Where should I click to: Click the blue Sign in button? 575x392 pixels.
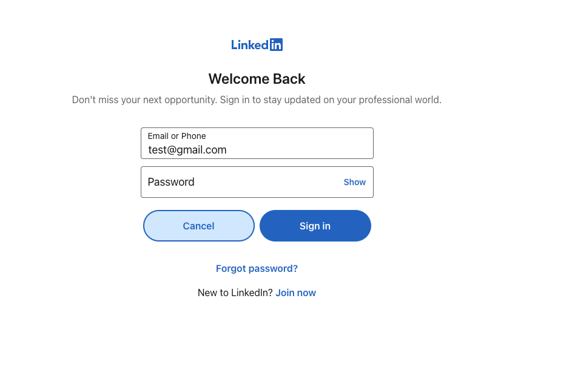click(x=315, y=226)
